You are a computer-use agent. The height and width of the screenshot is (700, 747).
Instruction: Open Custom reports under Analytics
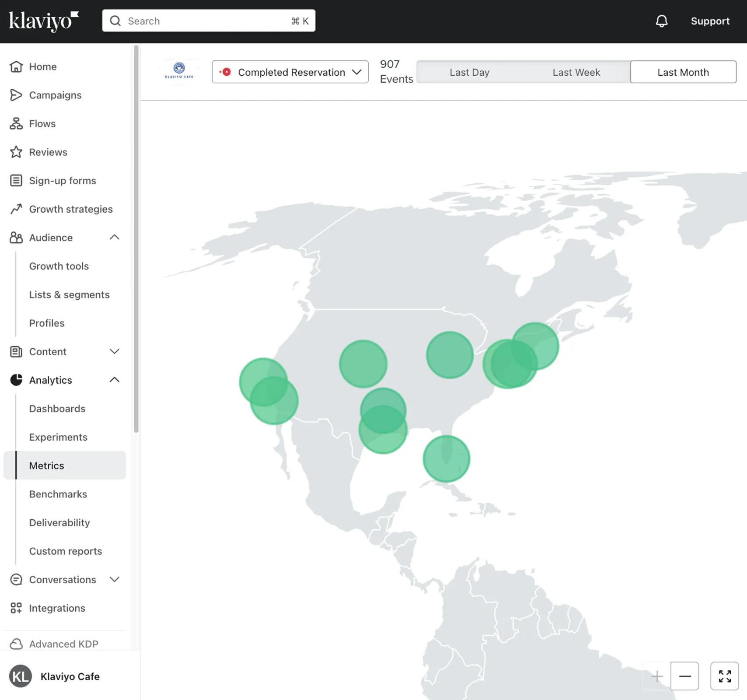(x=66, y=551)
